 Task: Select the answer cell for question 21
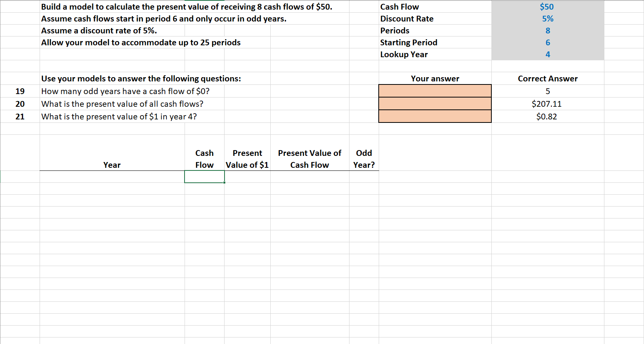click(x=435, y=116)
